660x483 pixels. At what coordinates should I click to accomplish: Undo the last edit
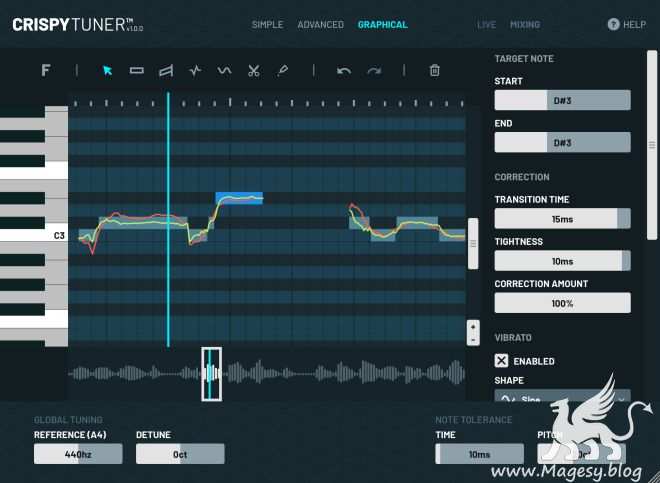(344, 71)
